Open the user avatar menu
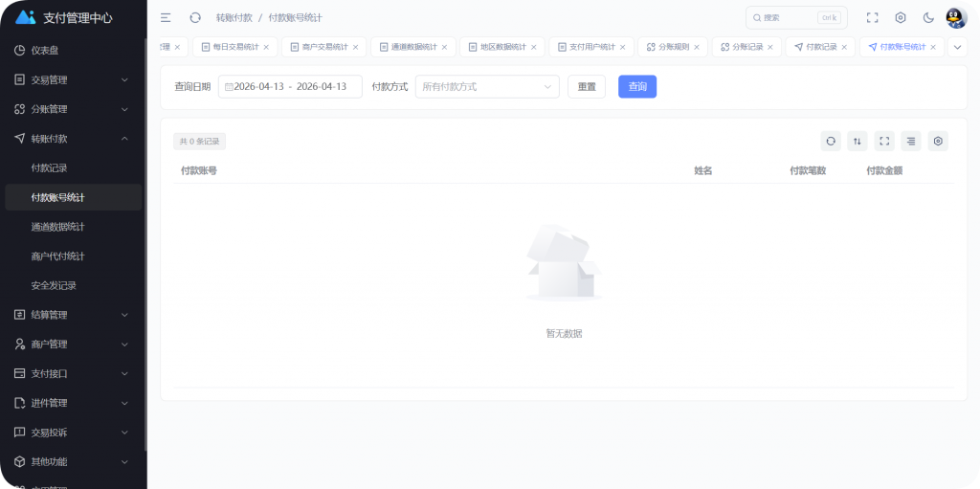The image size is (980, 489). (956, 18)
